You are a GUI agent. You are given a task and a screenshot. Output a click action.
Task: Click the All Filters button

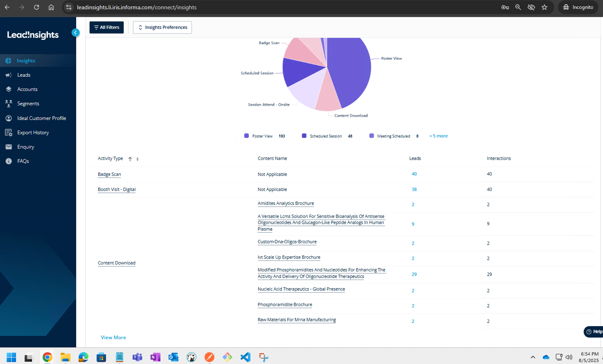click(x=106, y=27)
